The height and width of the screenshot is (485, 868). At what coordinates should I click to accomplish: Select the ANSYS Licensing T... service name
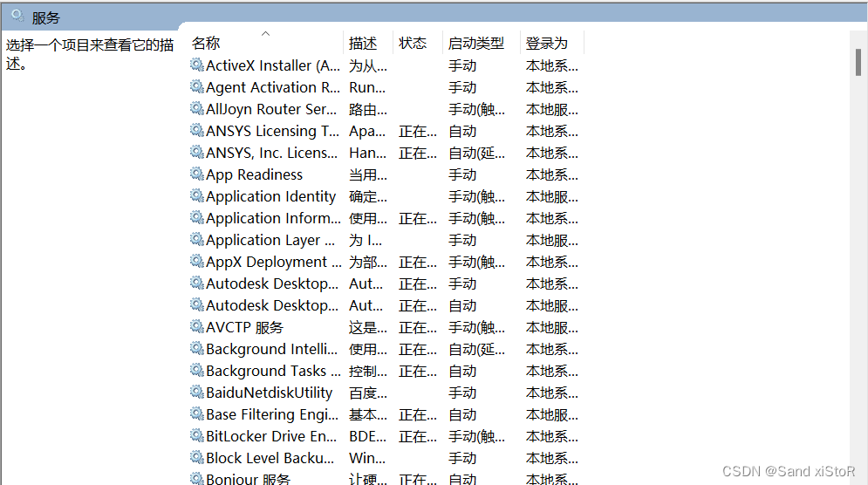tap(272, 131)
